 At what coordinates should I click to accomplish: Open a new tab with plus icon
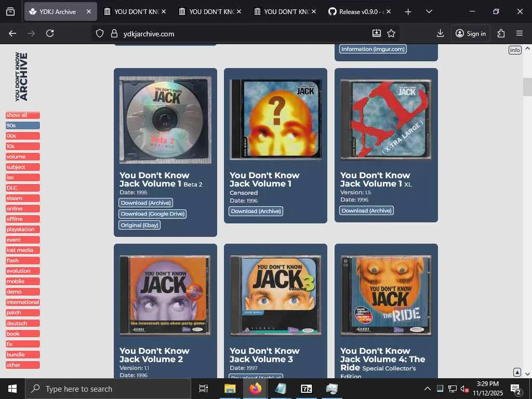[x=408, y=12]
